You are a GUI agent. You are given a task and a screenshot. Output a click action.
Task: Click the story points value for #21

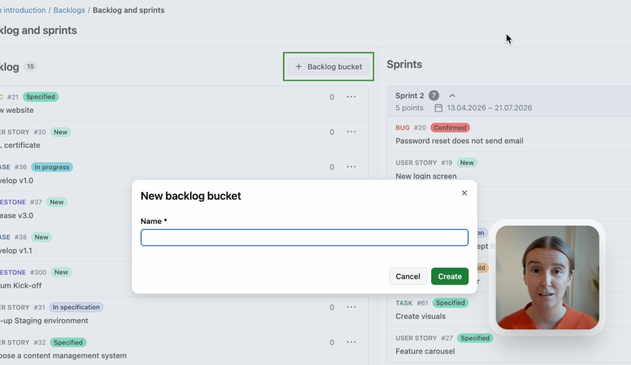(332, 97)
